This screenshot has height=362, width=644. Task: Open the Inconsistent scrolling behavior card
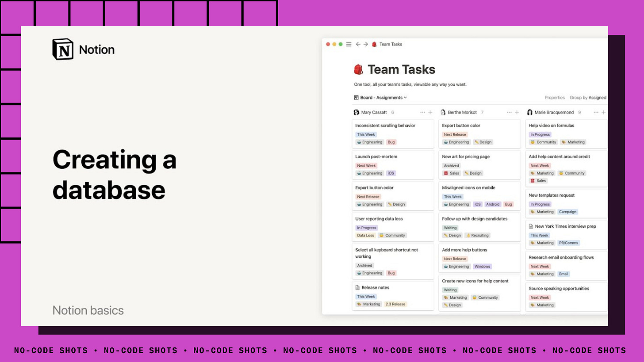393,133
